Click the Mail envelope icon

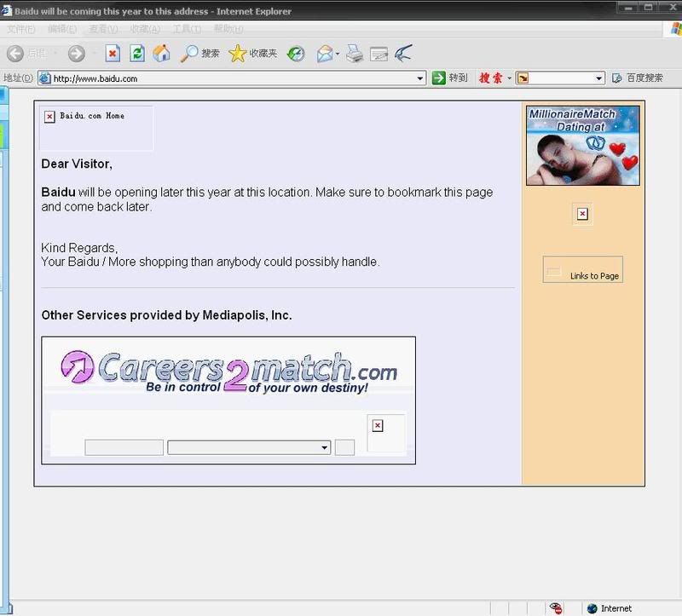(x=325, y=54)
